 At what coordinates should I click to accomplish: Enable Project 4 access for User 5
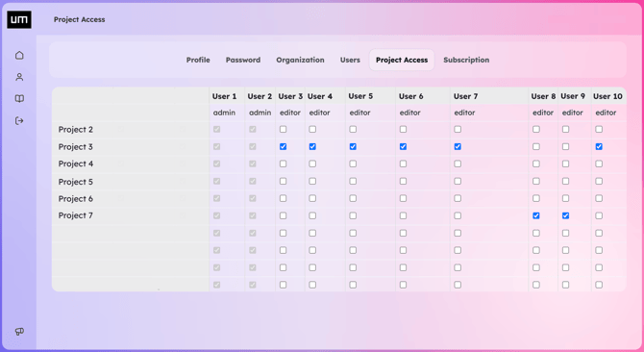353,163
